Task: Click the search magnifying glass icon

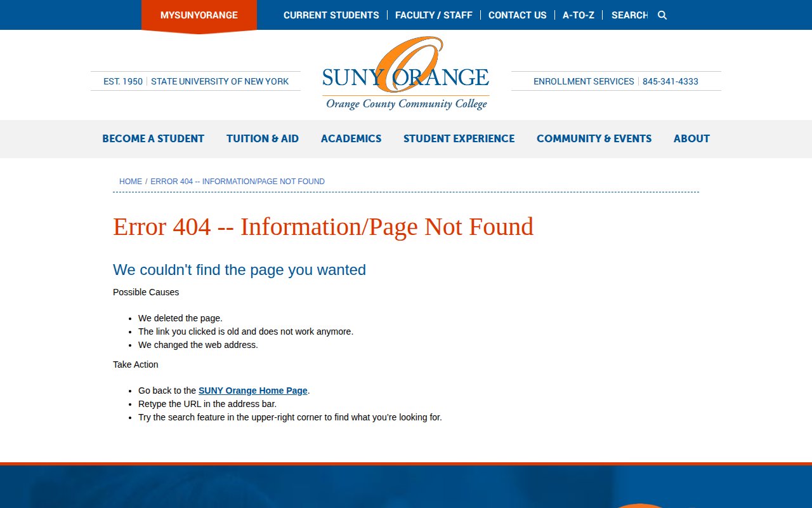Action: coord(662,15)
